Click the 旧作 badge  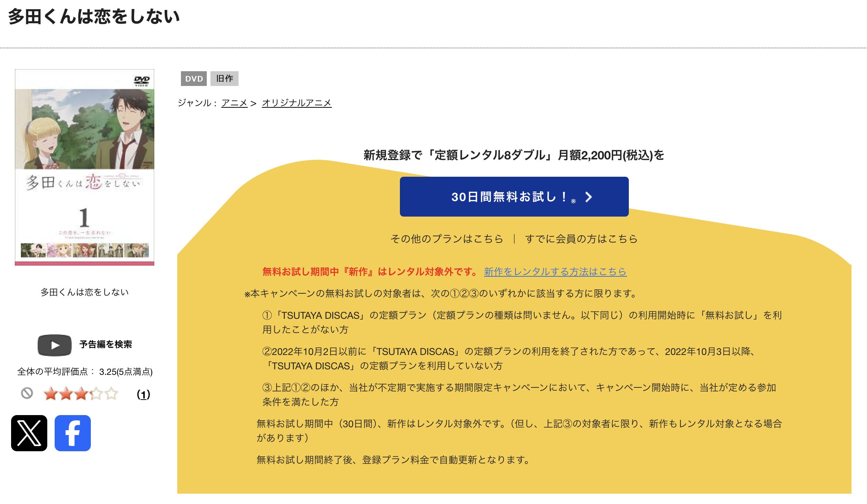coord(225,79)
